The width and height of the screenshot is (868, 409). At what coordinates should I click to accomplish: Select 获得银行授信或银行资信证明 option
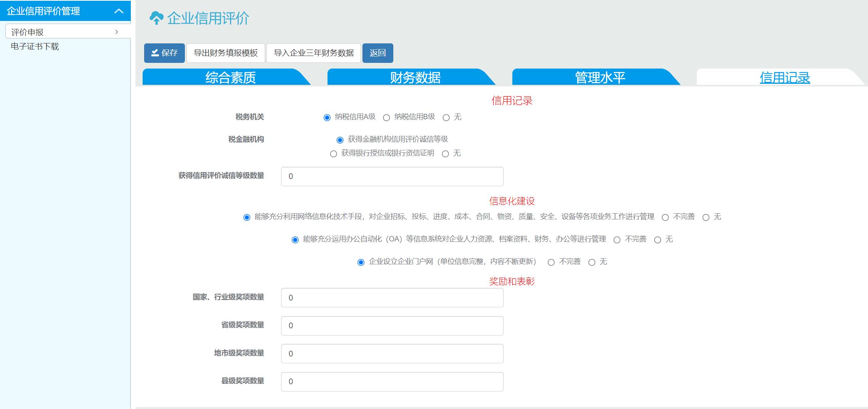[334, 154]
